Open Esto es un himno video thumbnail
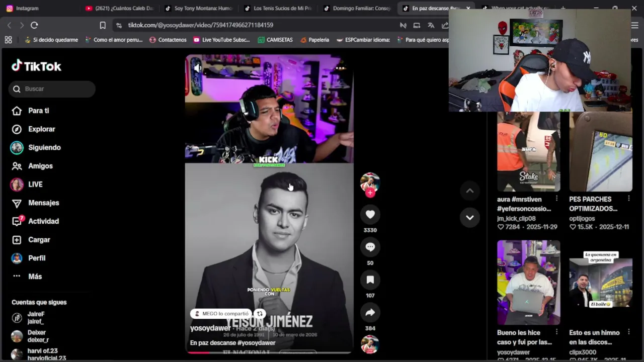Image resolution: width=644 pixels, height=362 pixels. (x=601, y=283)
